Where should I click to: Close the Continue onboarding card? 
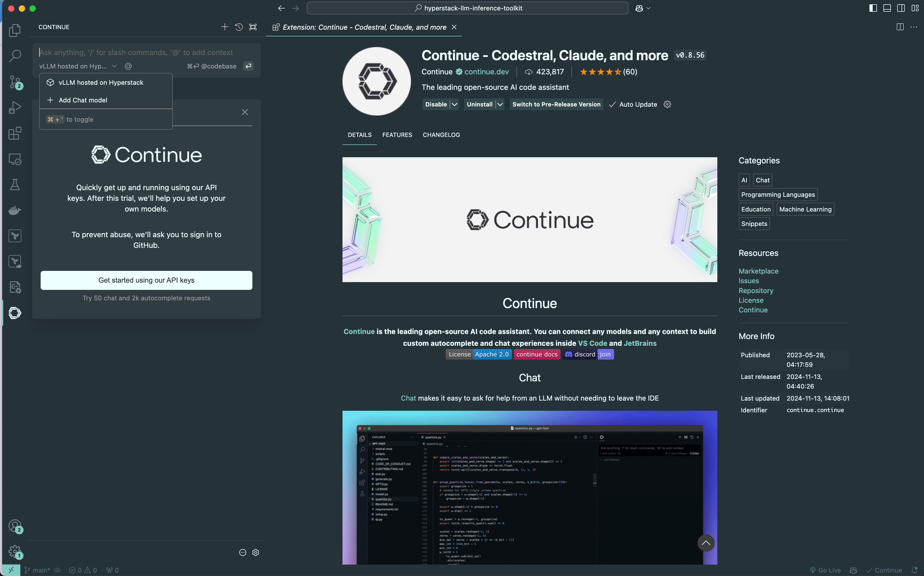[245, 112]
